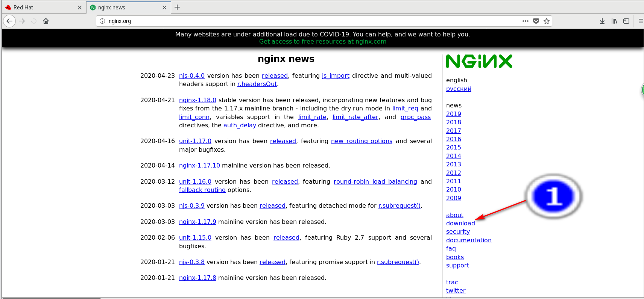Open the limit_req directive link

(405, 109)
